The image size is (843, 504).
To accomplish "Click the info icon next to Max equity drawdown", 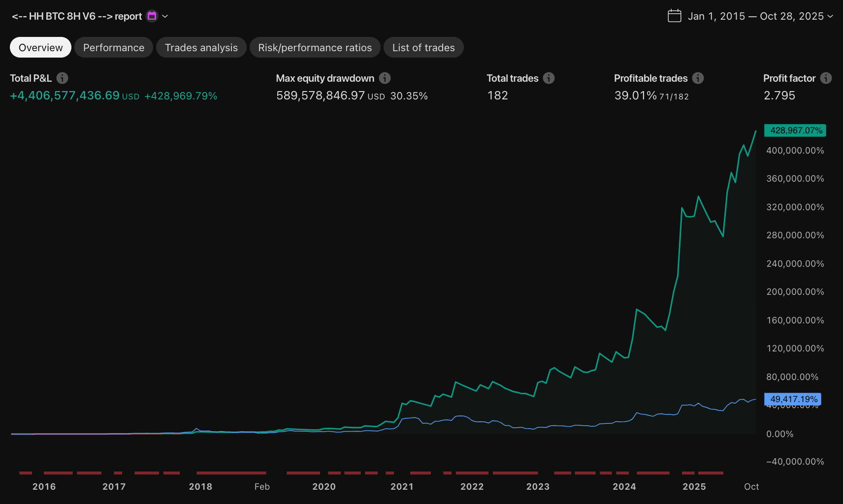I will click(x=384, y=78).
